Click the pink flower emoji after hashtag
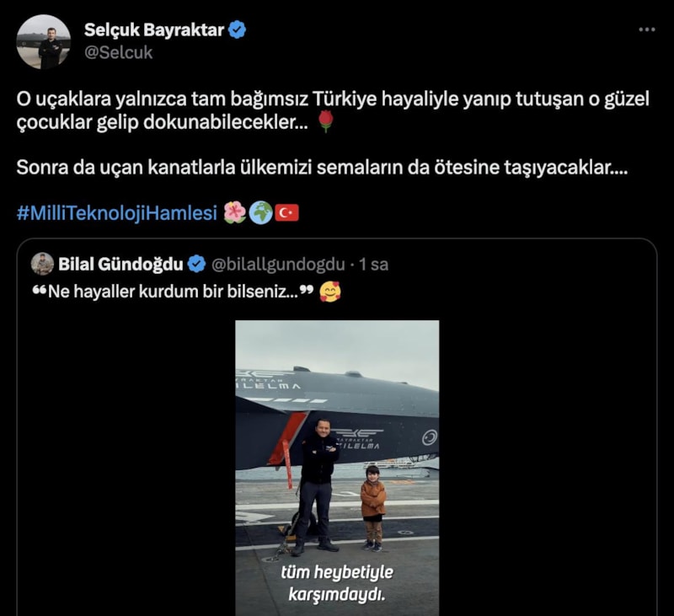 [x=235, y=212]
